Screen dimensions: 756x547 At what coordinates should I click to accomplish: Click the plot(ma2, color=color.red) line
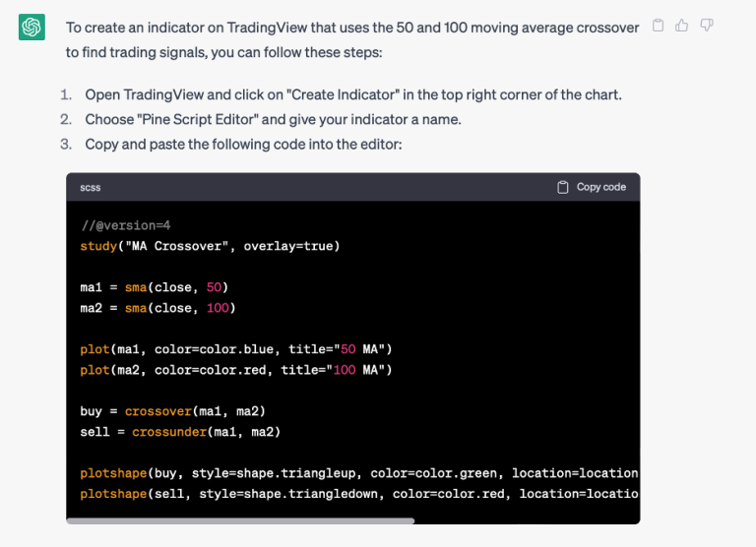click(236, 370)
